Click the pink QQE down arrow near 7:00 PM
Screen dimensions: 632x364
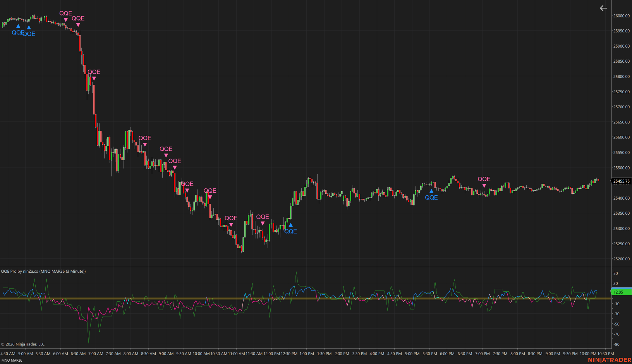(x=484, y=186)
